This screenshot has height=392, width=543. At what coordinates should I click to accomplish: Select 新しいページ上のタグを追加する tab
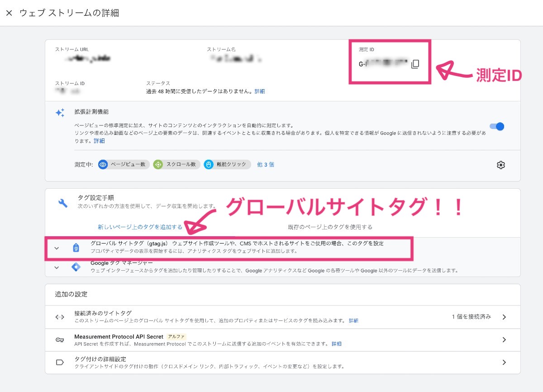point(140,227)
